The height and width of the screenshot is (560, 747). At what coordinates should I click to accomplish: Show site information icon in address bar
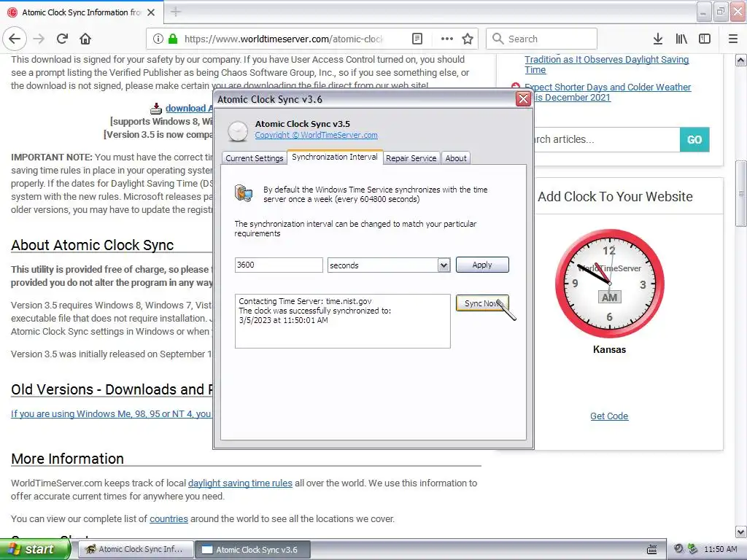click(x=158, y=39)
